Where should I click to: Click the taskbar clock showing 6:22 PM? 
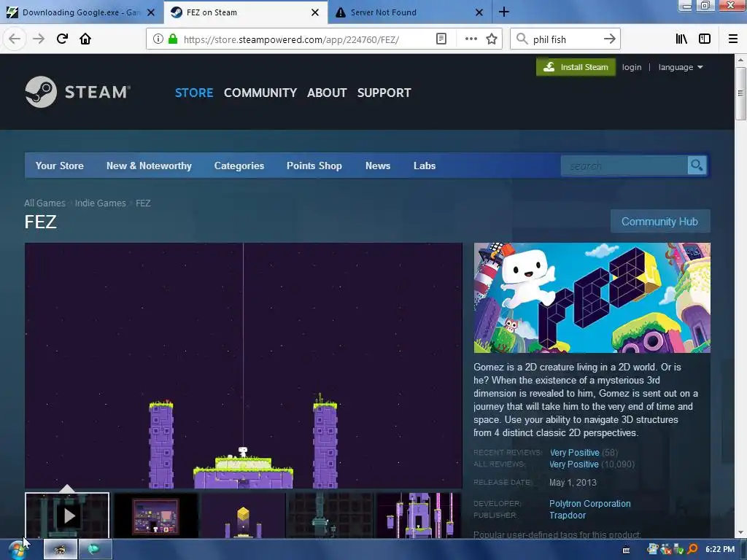tap(720, 550)
